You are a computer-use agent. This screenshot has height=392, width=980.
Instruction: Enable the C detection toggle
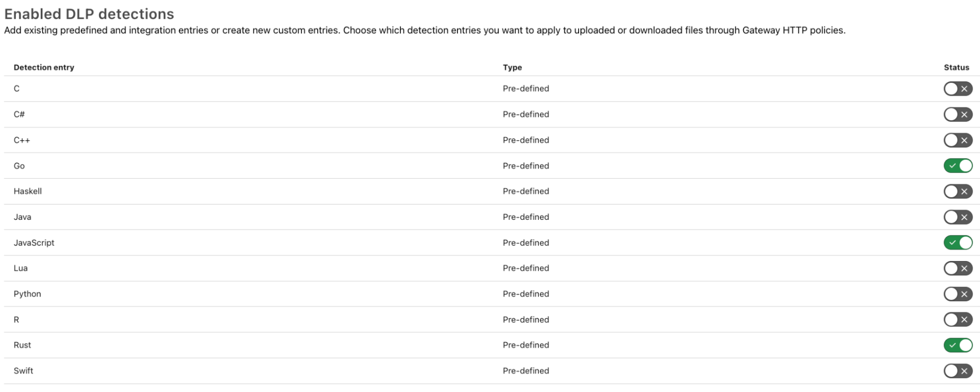tap(957, 89)
